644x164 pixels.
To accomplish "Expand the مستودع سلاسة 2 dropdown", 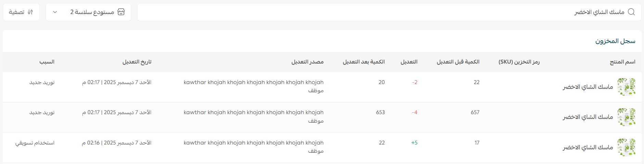I will pyautogui.click(x=88, y=12).
